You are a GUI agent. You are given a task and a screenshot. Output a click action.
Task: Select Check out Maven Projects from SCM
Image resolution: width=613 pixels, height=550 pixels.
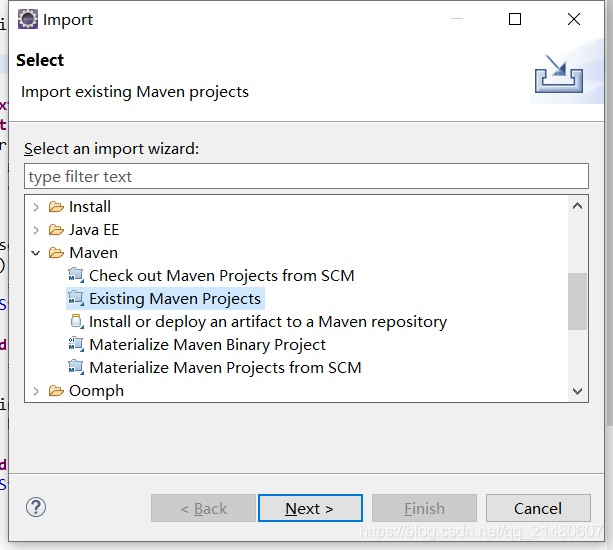(222, 276)
